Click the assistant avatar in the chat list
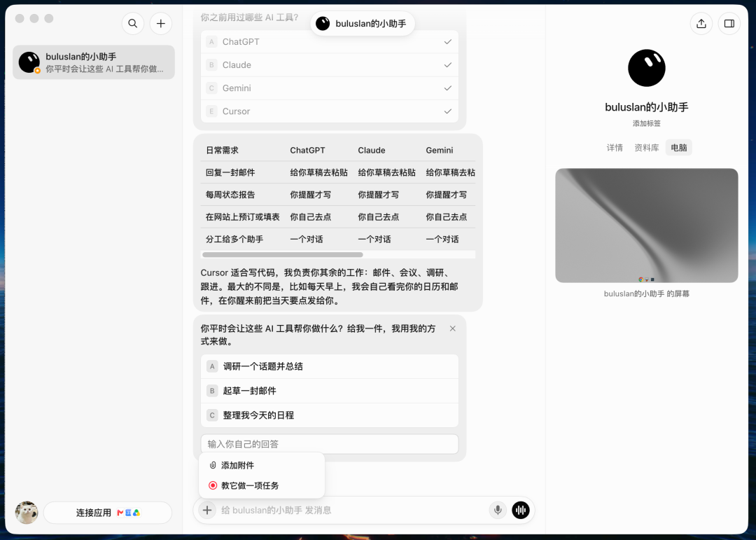Image resolution: width=756 pixels, height=540 pixels. [x=29, y=62]
